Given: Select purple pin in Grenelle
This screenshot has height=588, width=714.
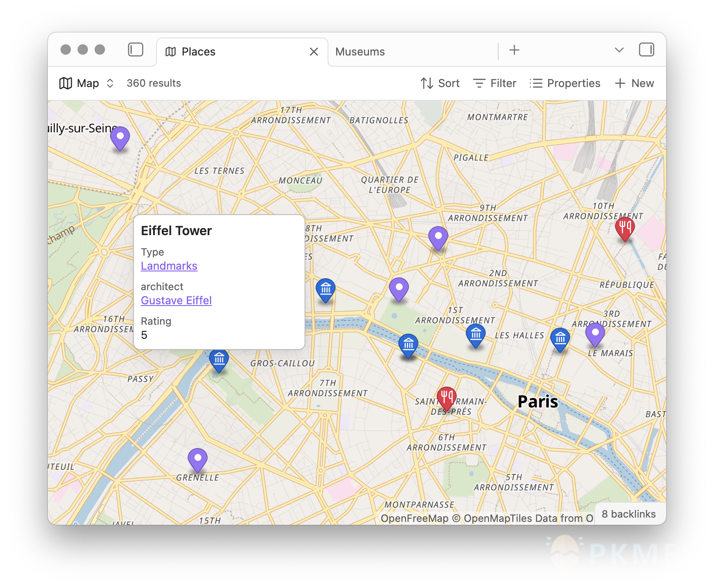Looking at the screenshot, I should click(x=197, y=461).
